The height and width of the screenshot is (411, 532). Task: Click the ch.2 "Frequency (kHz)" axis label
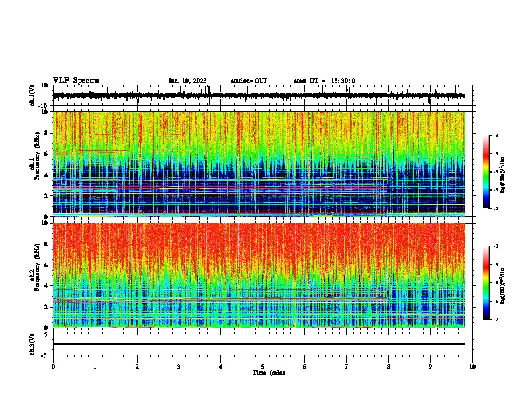[x=36, y=267]
